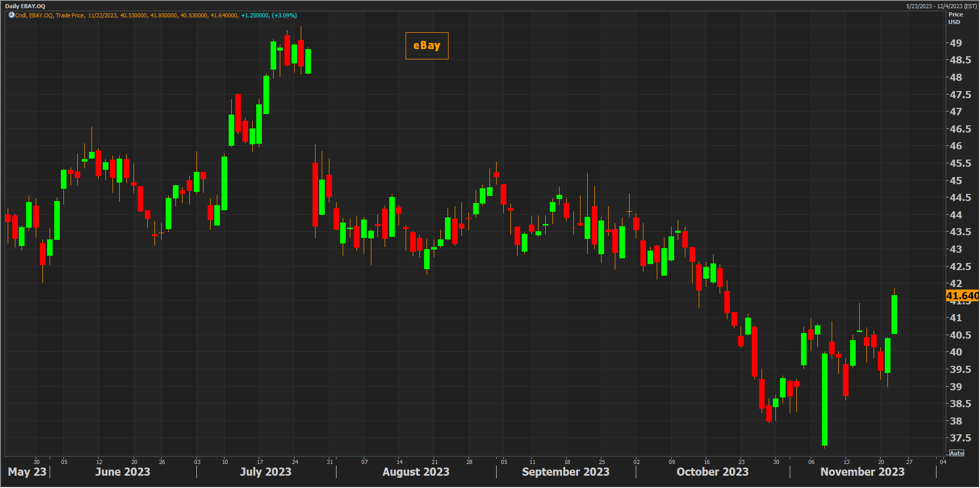Click the orange 41.640 last price tag
The width and height of the screenshot is (980, 488).
click(962, 296)
